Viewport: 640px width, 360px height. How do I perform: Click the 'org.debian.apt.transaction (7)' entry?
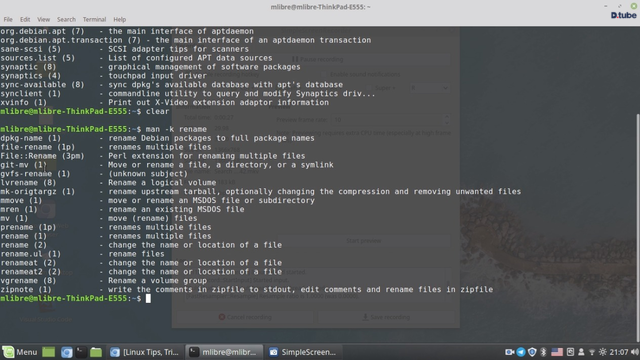coord(186,40)
